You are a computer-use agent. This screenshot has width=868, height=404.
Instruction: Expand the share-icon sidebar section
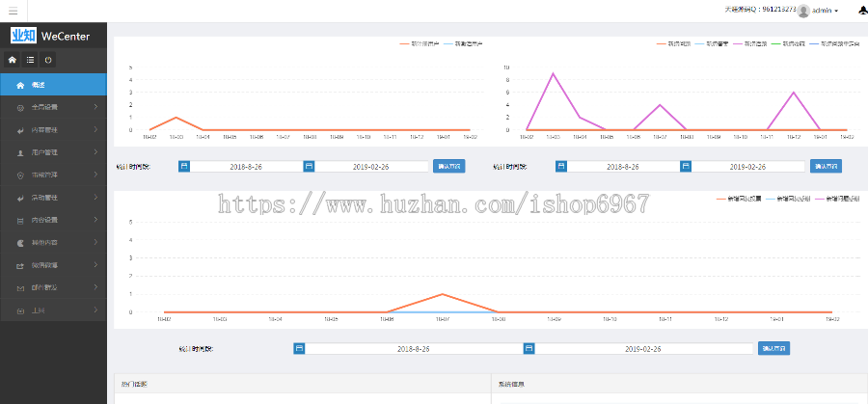click(x=53, y=265)
